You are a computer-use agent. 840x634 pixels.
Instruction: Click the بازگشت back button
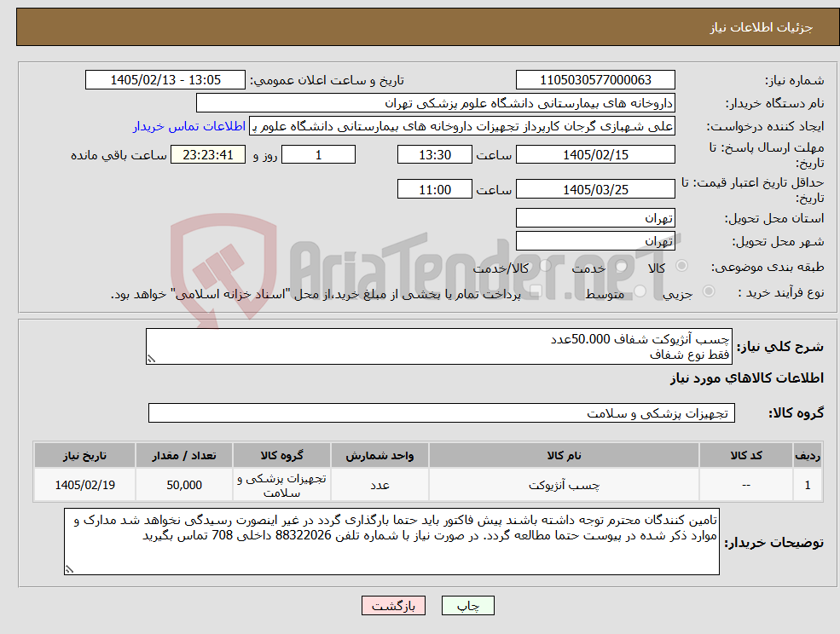point(393,606)
